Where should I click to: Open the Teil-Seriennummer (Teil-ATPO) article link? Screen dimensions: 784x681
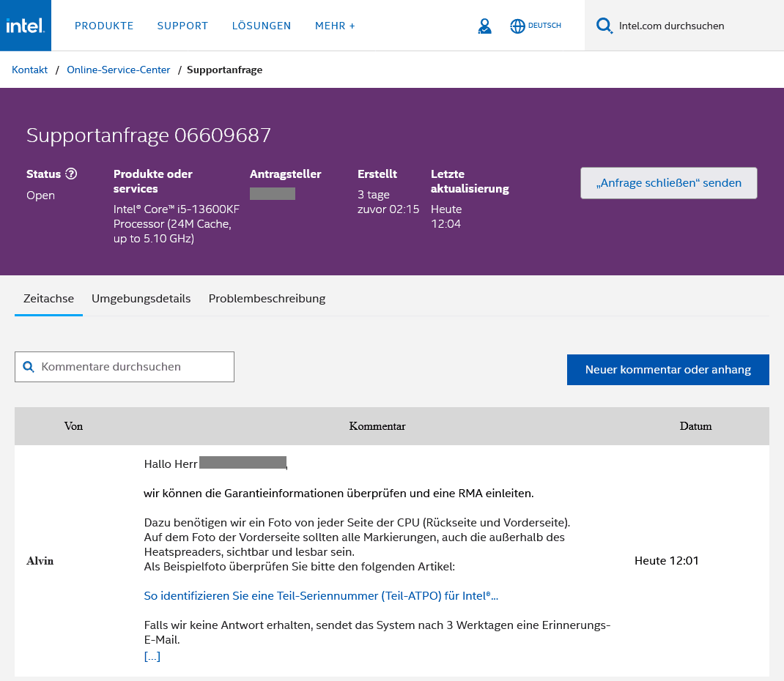tap(321, 596)
